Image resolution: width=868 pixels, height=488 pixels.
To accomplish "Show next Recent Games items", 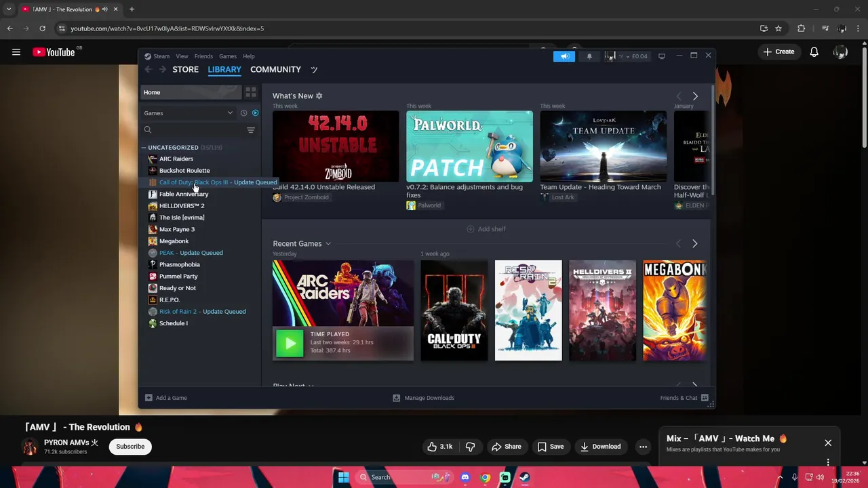I will click(694, 243).
